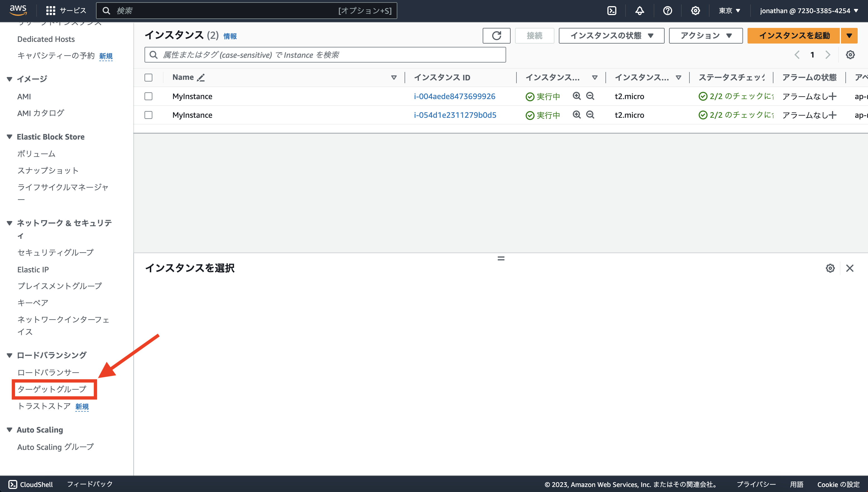The image size is (868, 492).
Task: Check the second MyInstance row checkbox
Action: [148, 115]
